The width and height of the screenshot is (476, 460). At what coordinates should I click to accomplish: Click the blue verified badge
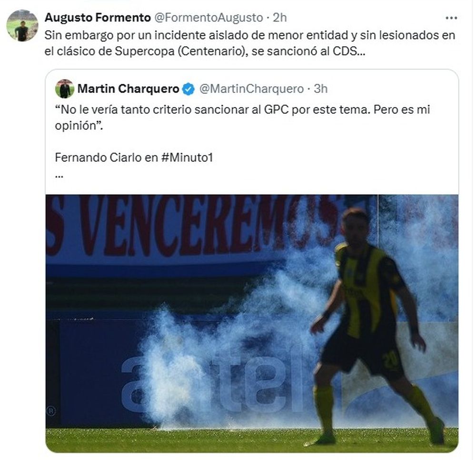[188, 89]
